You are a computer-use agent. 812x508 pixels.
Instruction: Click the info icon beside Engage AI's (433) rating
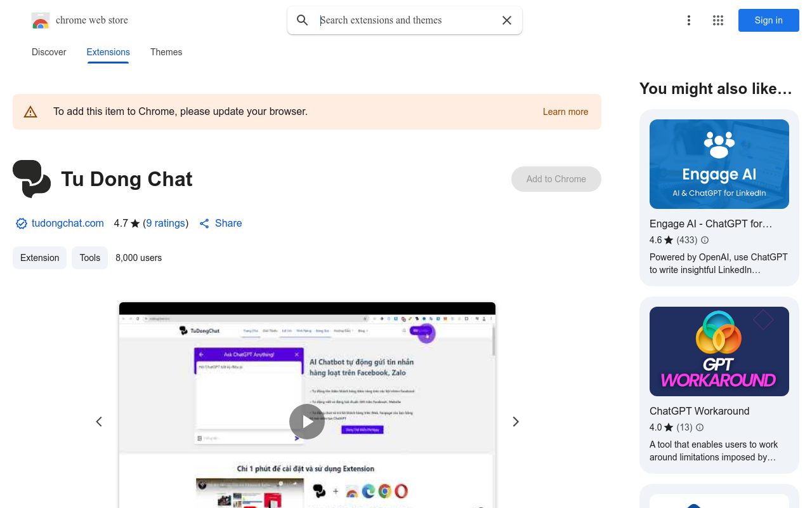point(705,240)
